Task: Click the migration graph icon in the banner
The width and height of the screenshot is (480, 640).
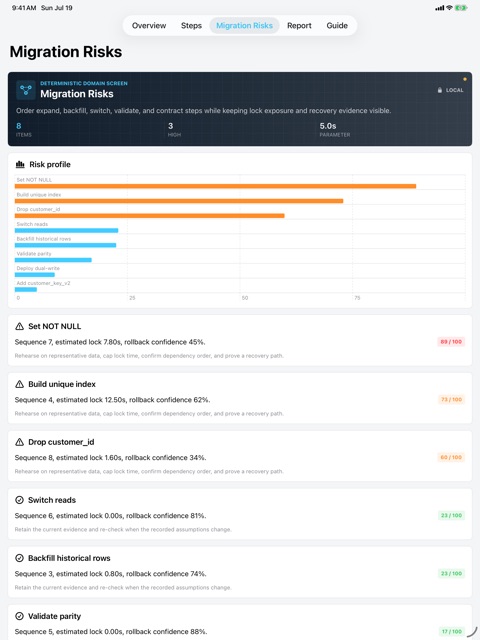Action: [26, 90]
